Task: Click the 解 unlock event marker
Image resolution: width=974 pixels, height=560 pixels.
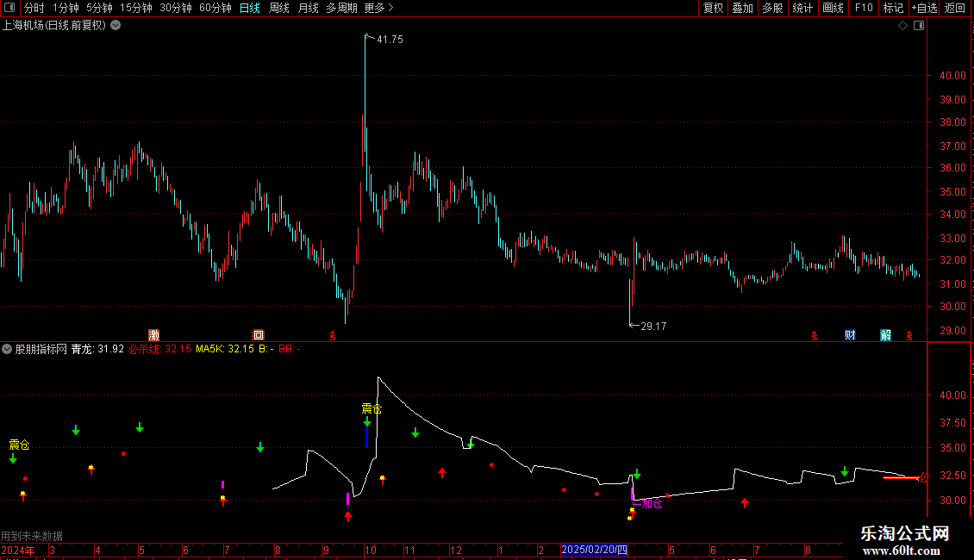Action: (886, 335)
